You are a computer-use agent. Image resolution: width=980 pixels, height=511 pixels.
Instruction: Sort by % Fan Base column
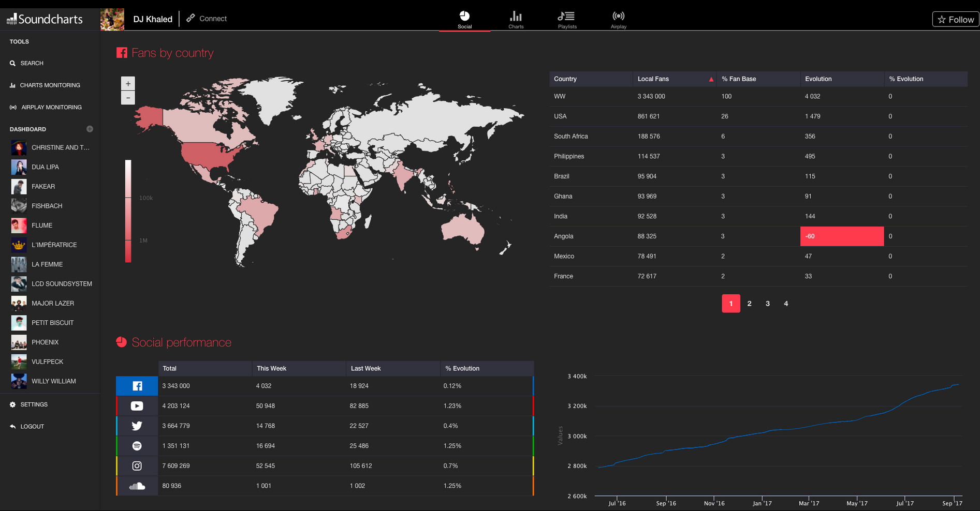click(x=758, y=79)
